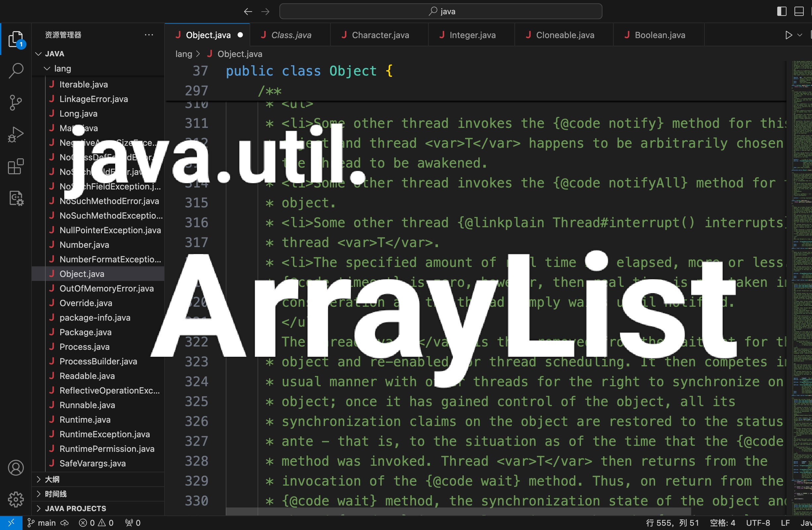The height and width of the screenshot is (530, 812).
Task: Click the cursor position 行 555, 列 51
Action: [x=672, y=523]
